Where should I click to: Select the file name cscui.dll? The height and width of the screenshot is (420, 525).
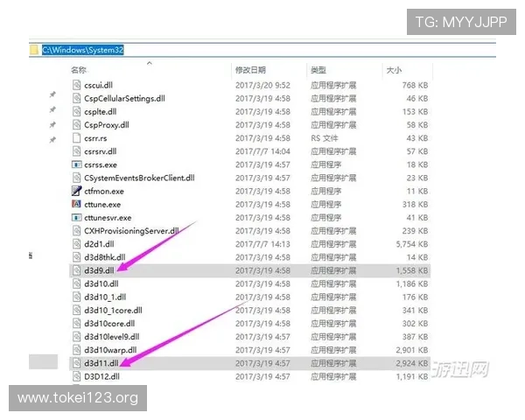pyautogui.click(x=98, y=85)
